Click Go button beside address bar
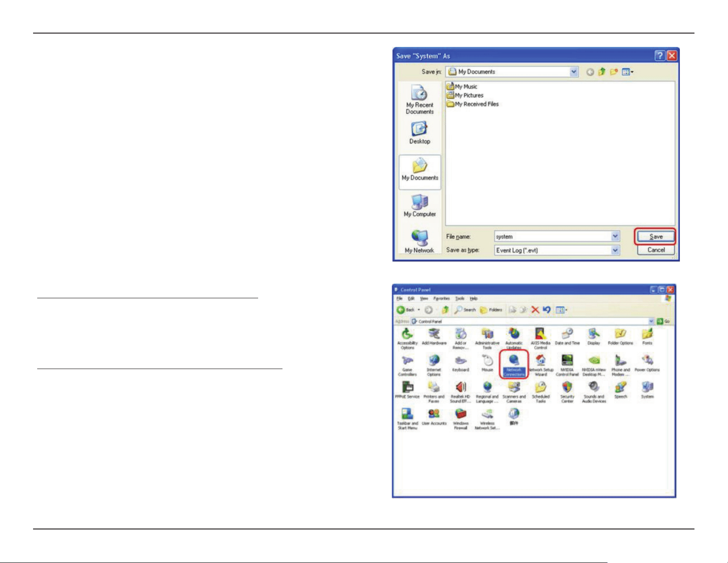 pos(663,321)
